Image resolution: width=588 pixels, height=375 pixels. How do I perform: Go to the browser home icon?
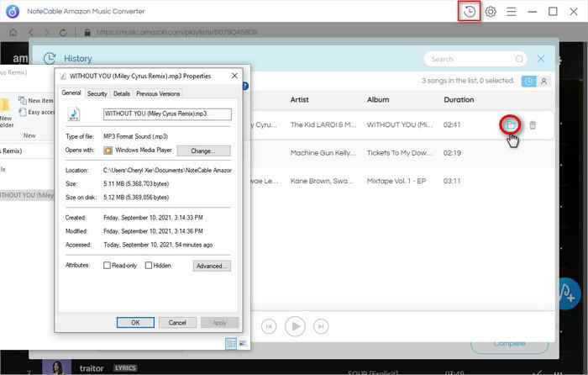pyautogui.click(x=13, y=33)
